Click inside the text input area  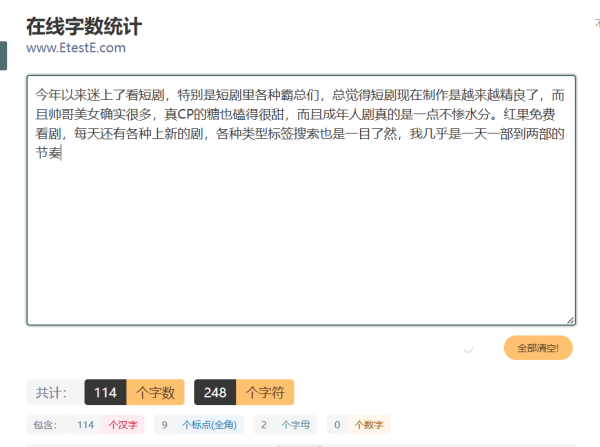tap(301, 200)
